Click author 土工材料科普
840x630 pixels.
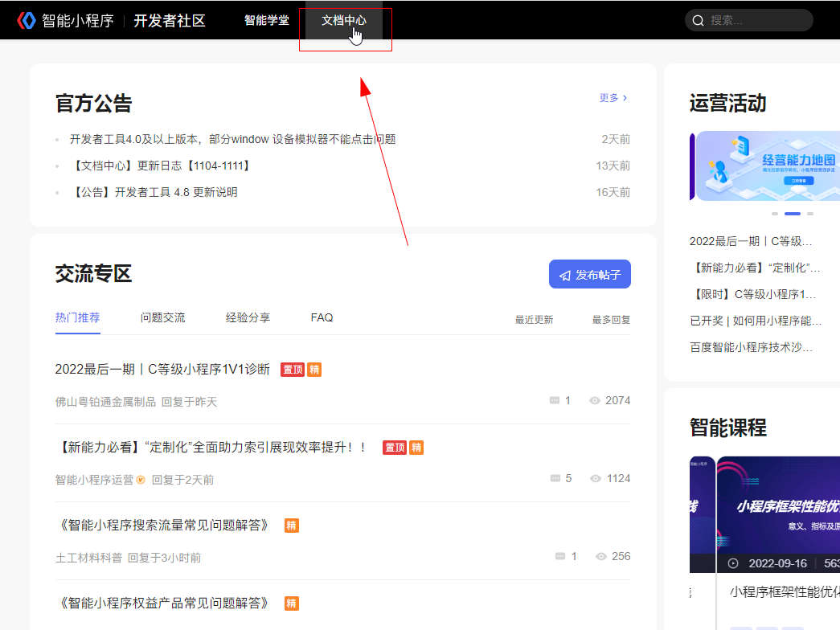pyautogui.click(x=88, y=558)
